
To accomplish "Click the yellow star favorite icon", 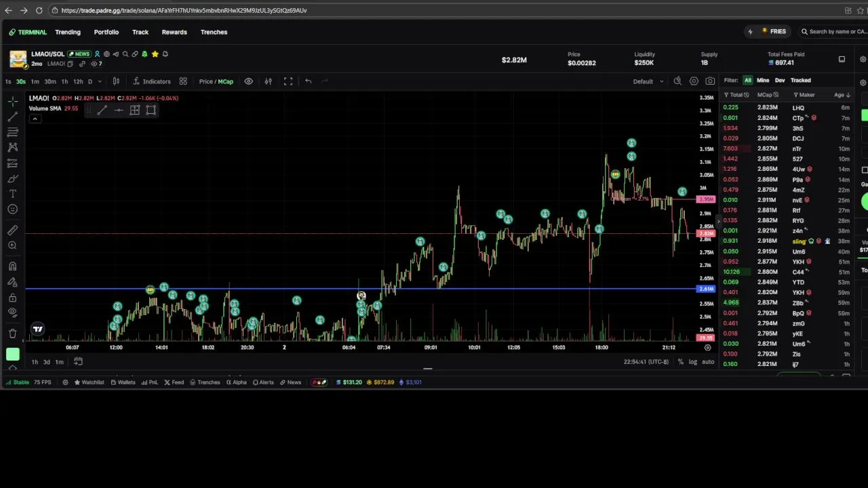I will click(x=155, y=54).
